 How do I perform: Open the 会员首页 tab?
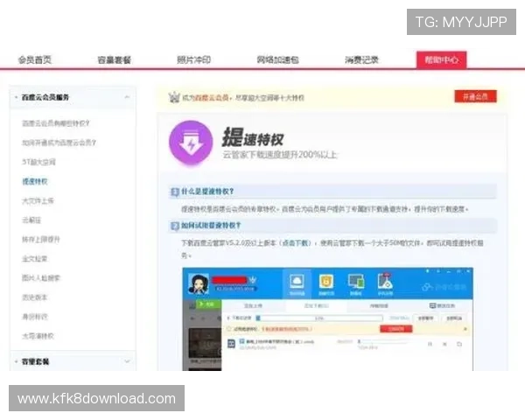(34, 60)
